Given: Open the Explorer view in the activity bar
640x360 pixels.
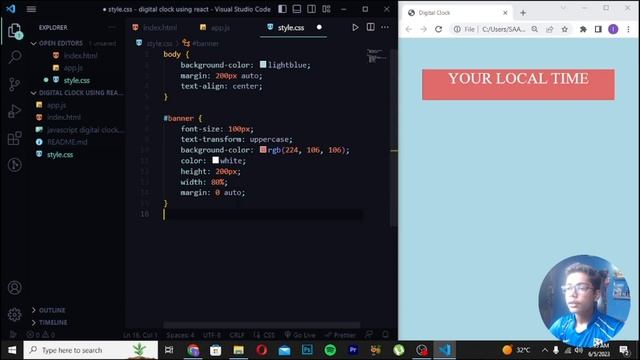Looking at the screenshot, I should [15, 31].
